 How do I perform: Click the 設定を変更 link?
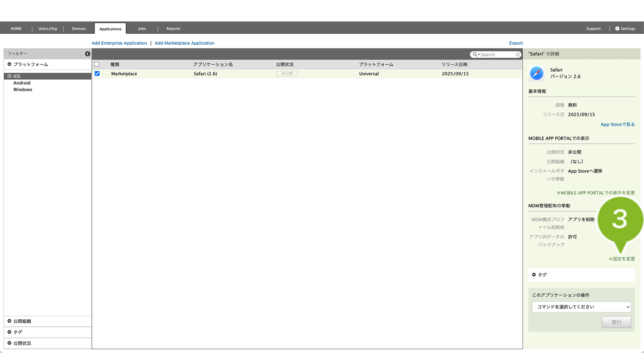point(623,259)
